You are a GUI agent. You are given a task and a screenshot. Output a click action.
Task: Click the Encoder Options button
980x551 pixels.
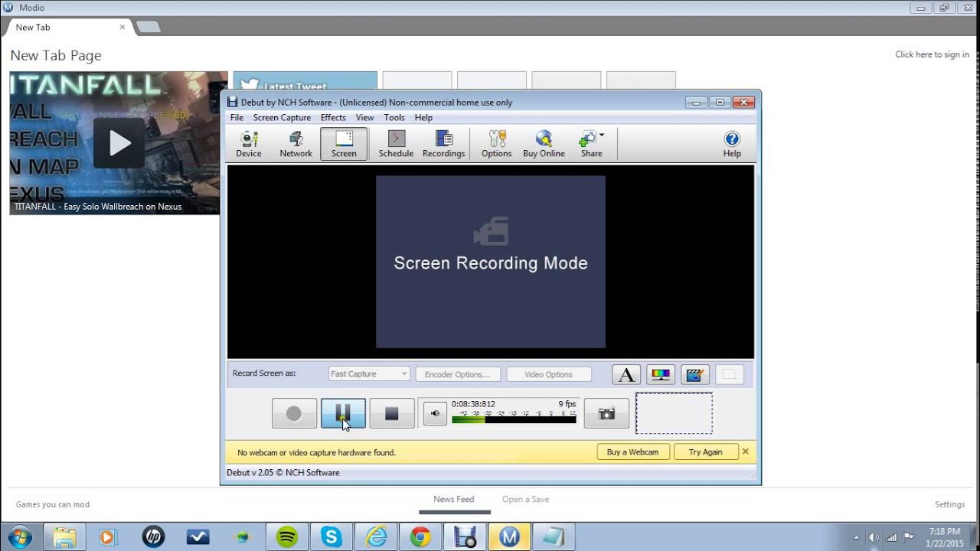tap(458, 374)
